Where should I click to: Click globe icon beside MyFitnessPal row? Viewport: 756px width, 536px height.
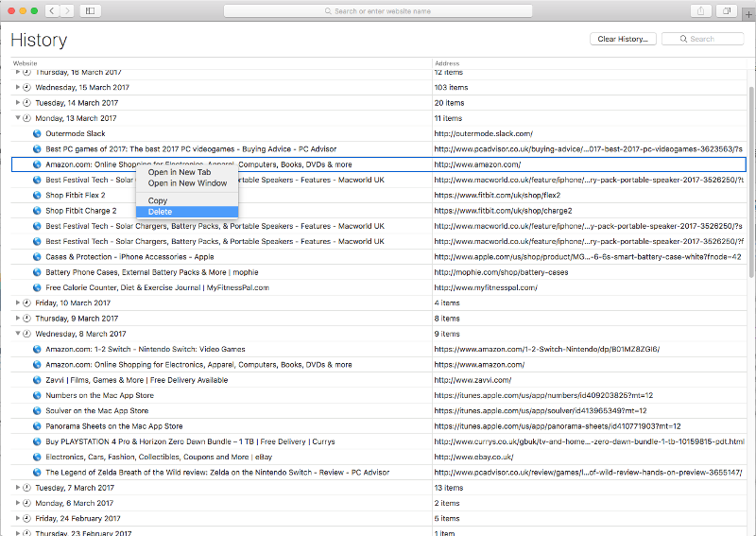pos(37,287)
